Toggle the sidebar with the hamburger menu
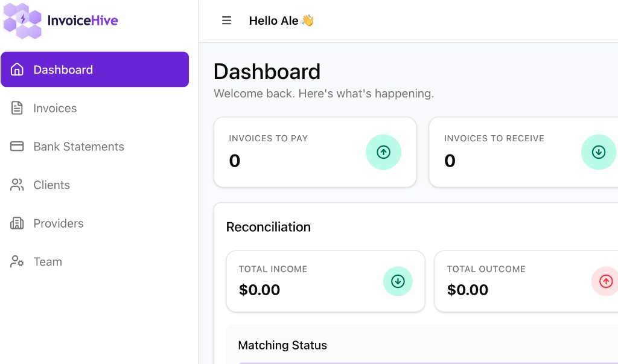Image resolution: width=618 pixels, height=364 pixels. point(226,20)
